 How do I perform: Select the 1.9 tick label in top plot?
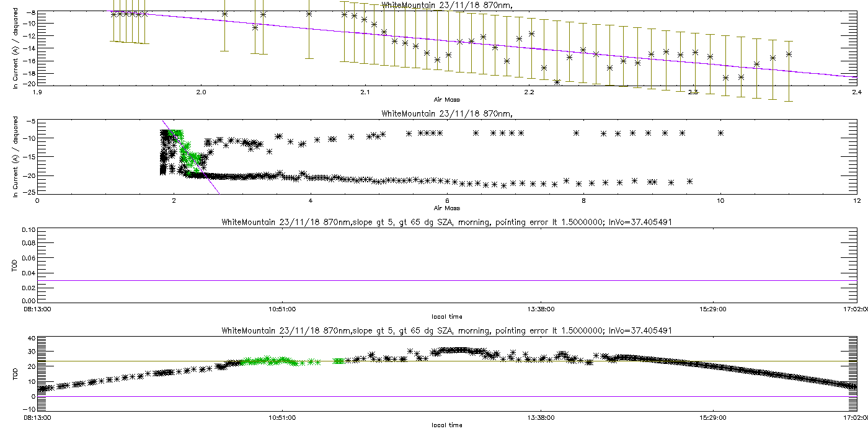coord(37,93)
